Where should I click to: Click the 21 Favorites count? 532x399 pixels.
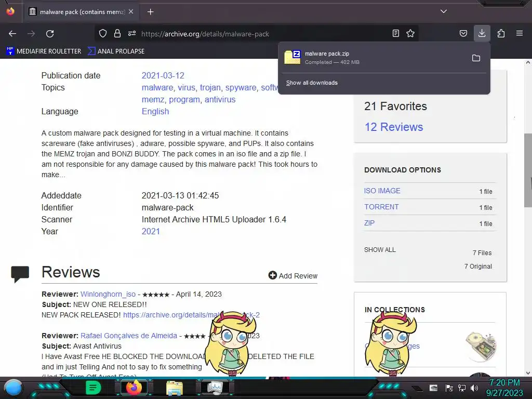(x=395, y=106)
